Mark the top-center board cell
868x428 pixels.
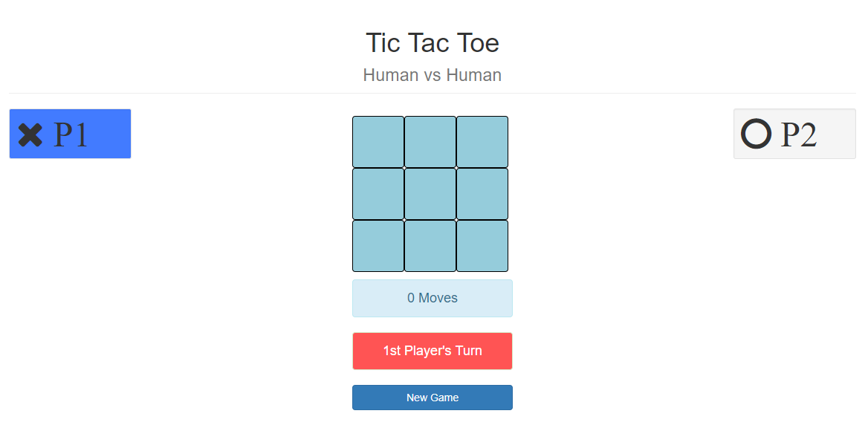(430, 142)
